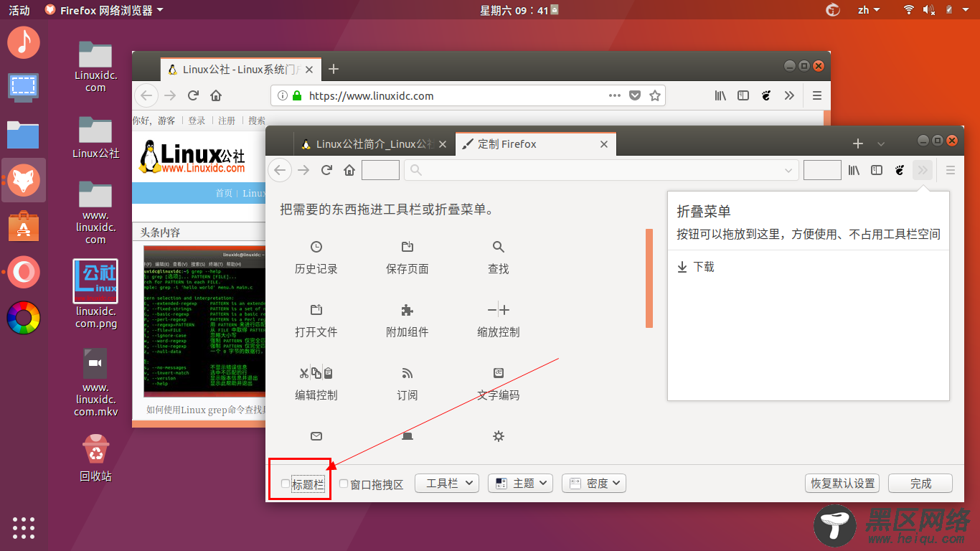Open zh input language menu
Screen dimensions: 980x551
[869, 10]
